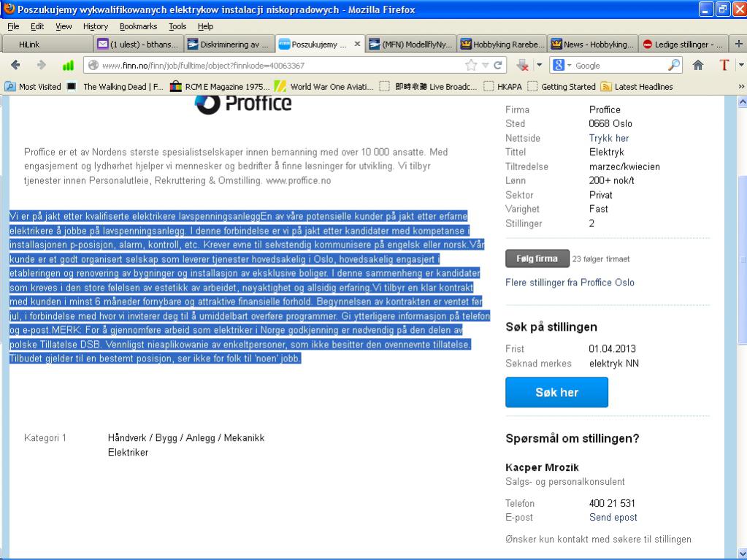Open the URL history dropdown arrow

point(485,66)
